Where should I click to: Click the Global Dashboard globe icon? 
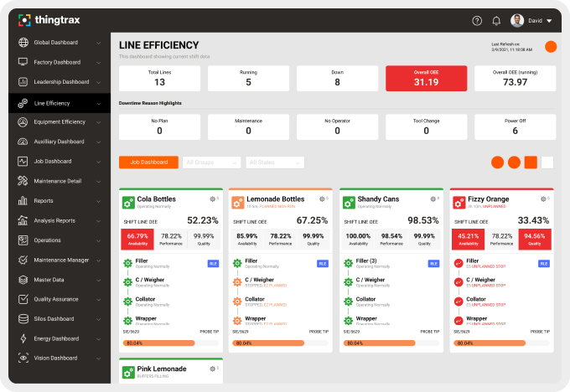(x=23, y=43)
